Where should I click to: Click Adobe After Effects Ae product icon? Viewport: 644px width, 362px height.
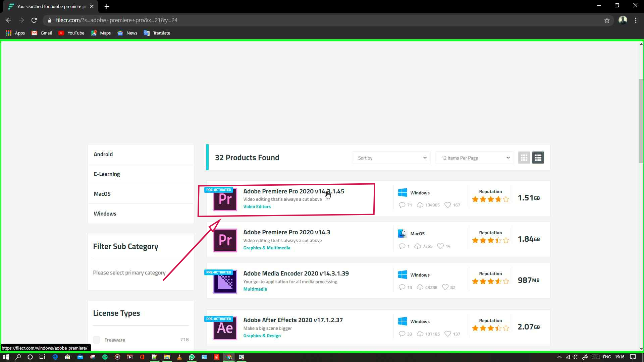pos(225,328)
